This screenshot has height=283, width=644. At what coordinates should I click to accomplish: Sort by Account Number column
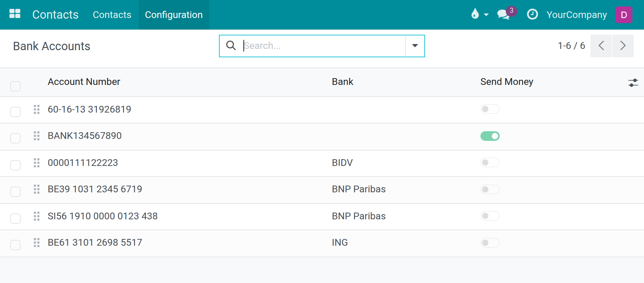point(84,82)
